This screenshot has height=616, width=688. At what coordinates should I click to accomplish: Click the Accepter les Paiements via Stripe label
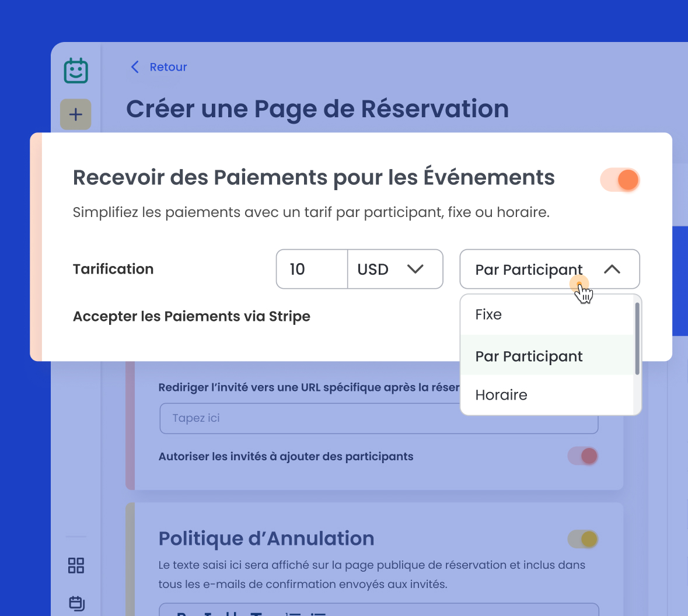click(x=191, y=316)
